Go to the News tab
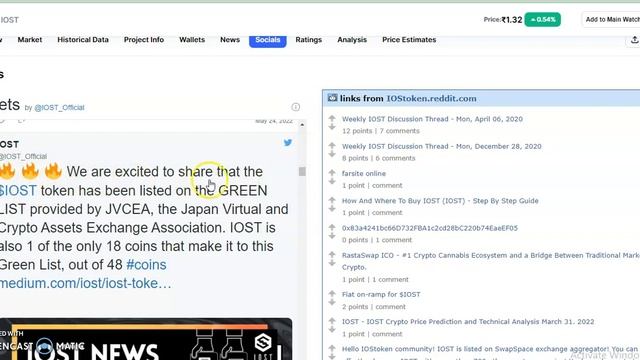This screenshot has width=640, height=360. pyautogui.click(x=230, y=40)
